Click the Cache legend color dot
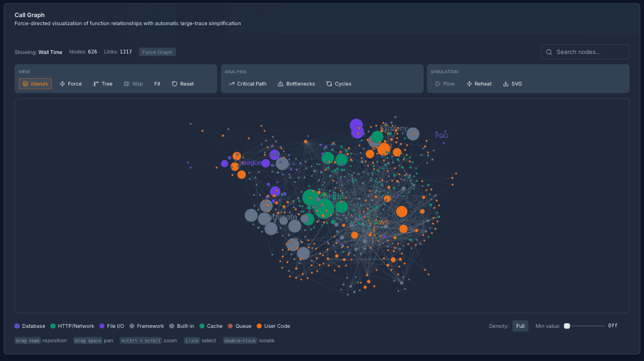Screen dimensions: 644x361 coord(202,326)
